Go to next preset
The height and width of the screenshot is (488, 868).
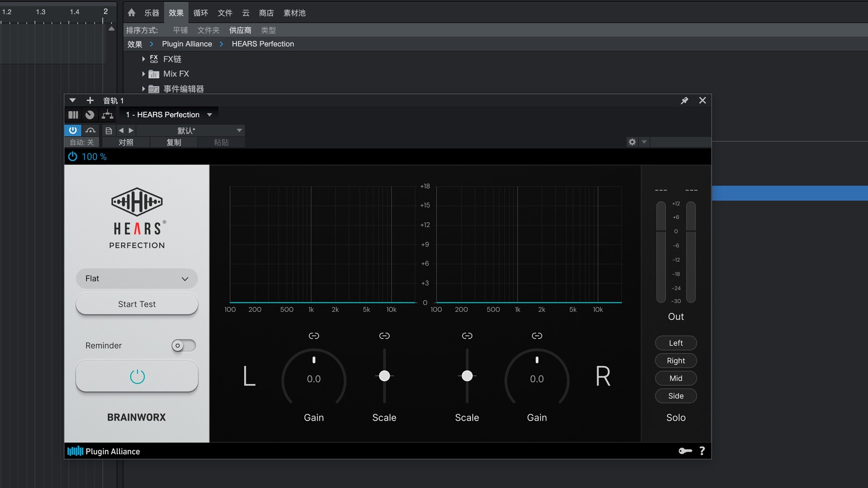point(131,130)
